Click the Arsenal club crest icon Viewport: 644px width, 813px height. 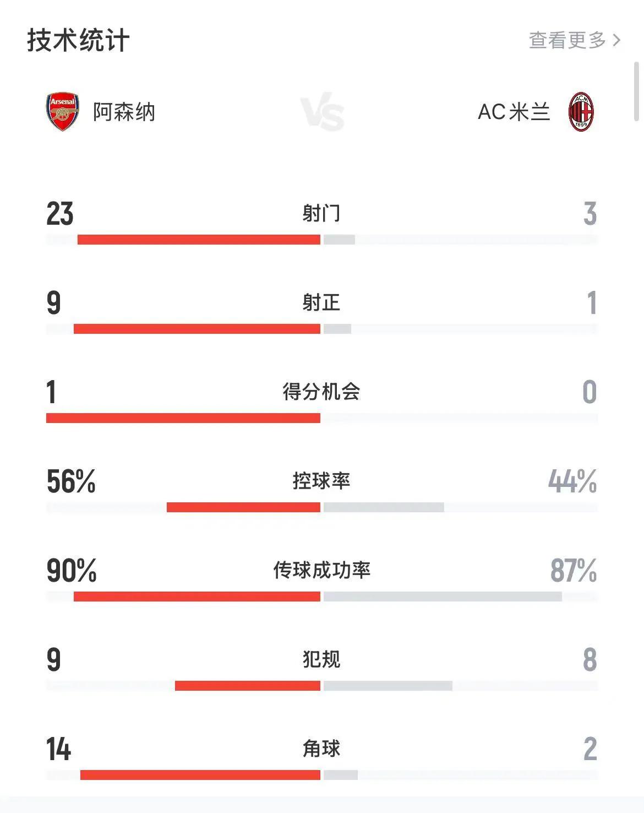[63, 112]
